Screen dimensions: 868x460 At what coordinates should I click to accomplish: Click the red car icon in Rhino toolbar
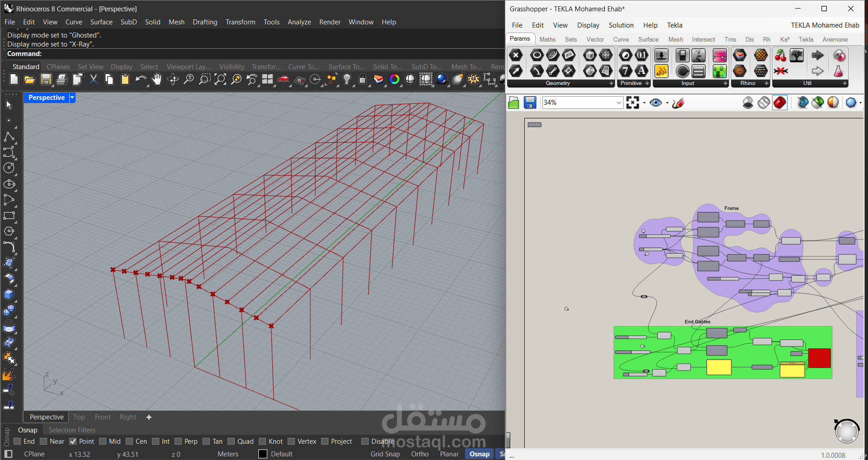tap(284, 80)
